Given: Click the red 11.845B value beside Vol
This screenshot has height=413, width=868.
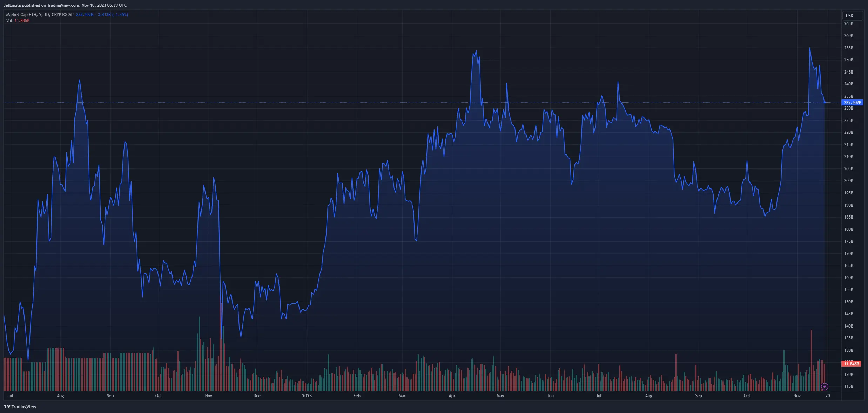Looking at the screenshot, I should 22,21.
